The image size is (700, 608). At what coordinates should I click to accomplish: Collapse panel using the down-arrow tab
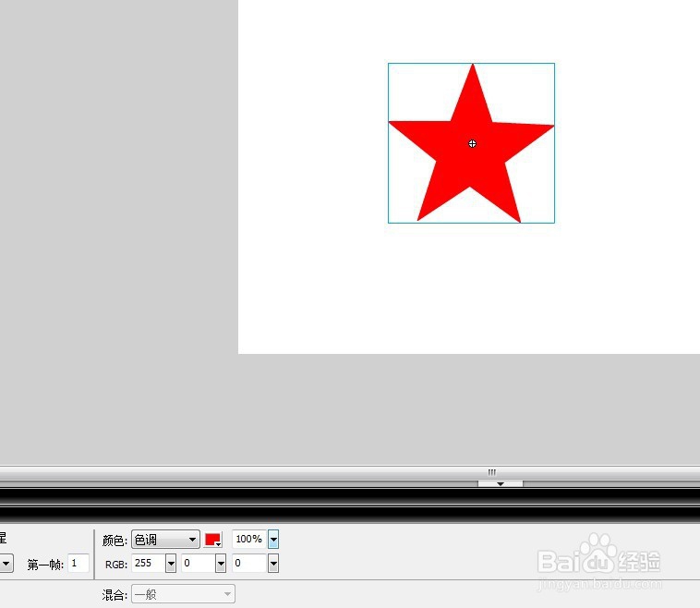[x=501, y=484]
